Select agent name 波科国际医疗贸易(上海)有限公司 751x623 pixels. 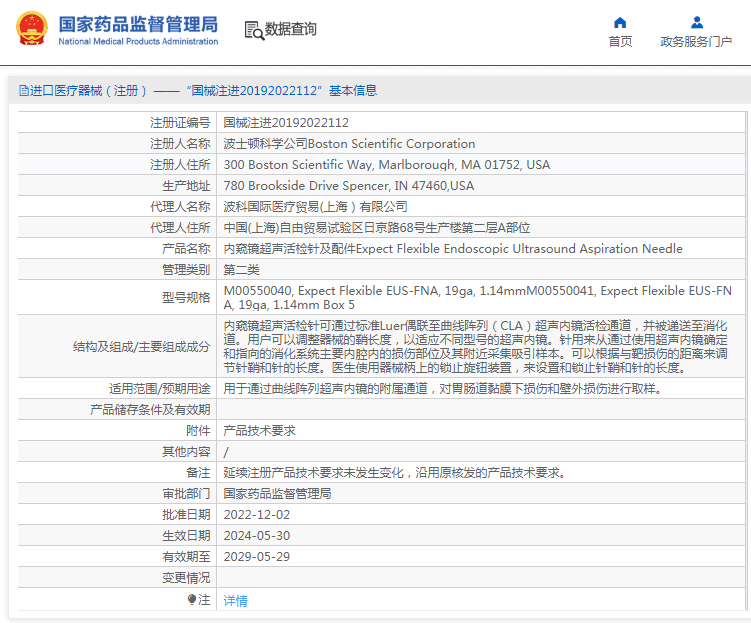click(x=481, y=207)
